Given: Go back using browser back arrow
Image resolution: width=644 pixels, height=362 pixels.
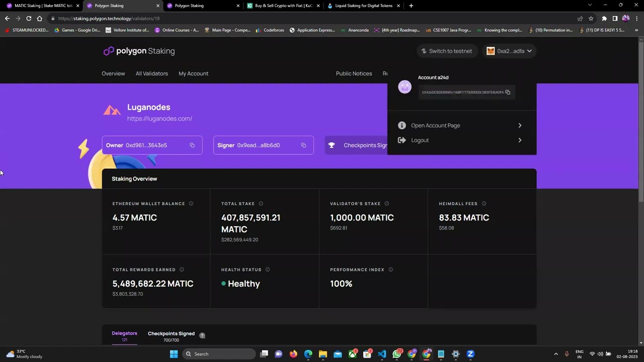Looking at the screenshot, I should point(7,19).
